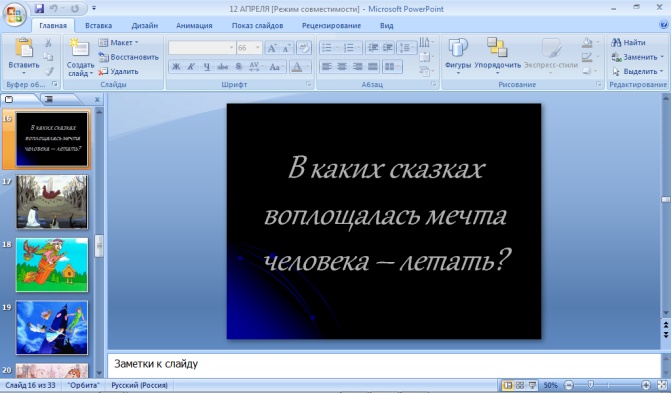Viewport: 671px width, 393px height.
Task: Switch to the Анимация tab
Action: [194, 26]
